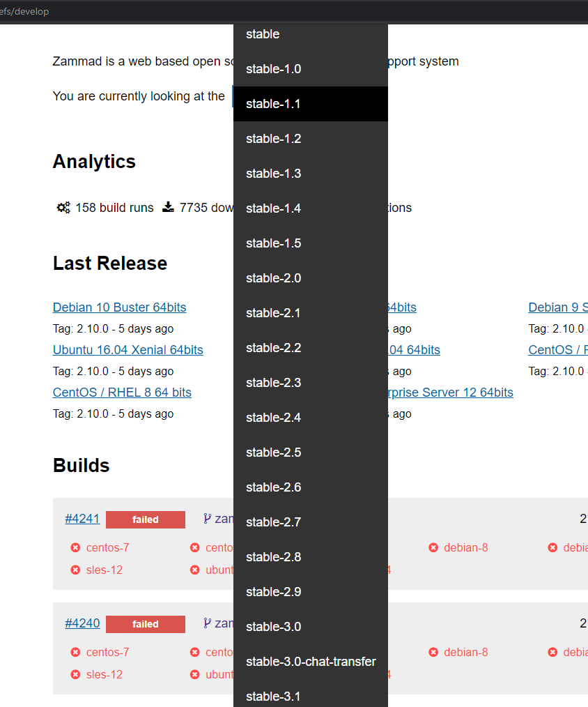
Task: Choose stable-2.6 from the list
Action: (x=311, y=487)
